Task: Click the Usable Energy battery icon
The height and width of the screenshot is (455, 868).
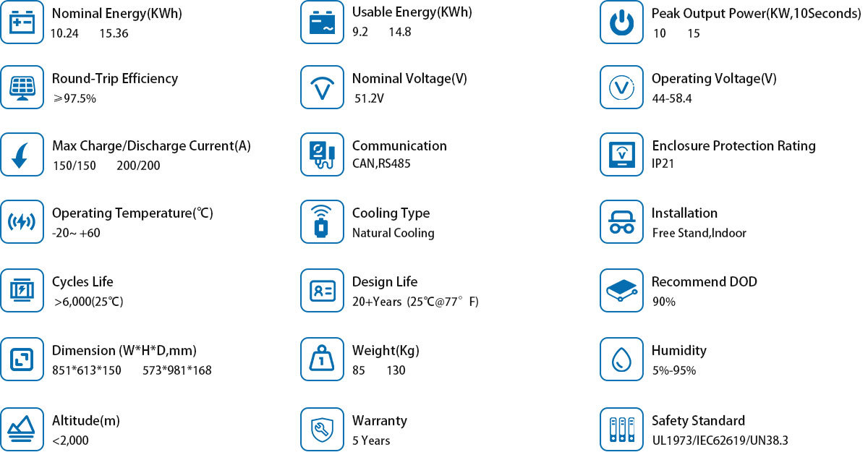Action: (x=322, y=22)
